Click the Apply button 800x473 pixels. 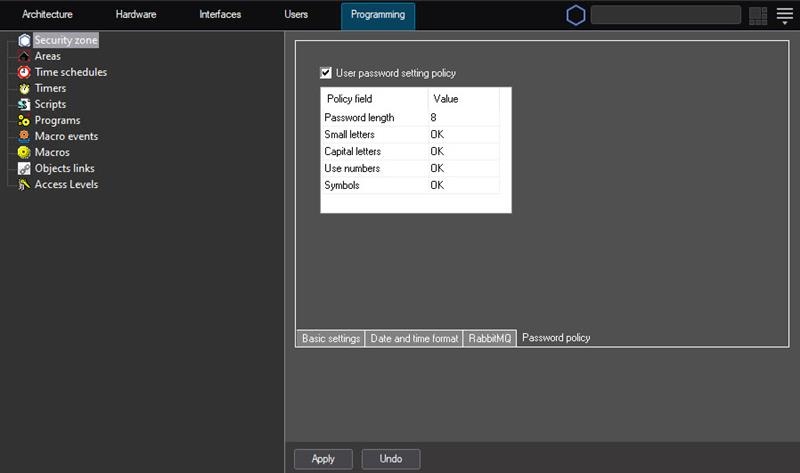point(323,459)
